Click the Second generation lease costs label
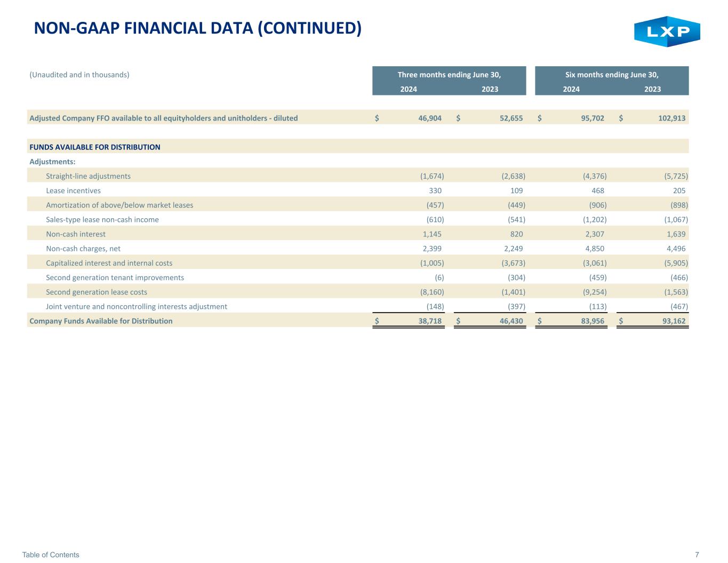Screen dimensions: 728x563 [97, 292]
